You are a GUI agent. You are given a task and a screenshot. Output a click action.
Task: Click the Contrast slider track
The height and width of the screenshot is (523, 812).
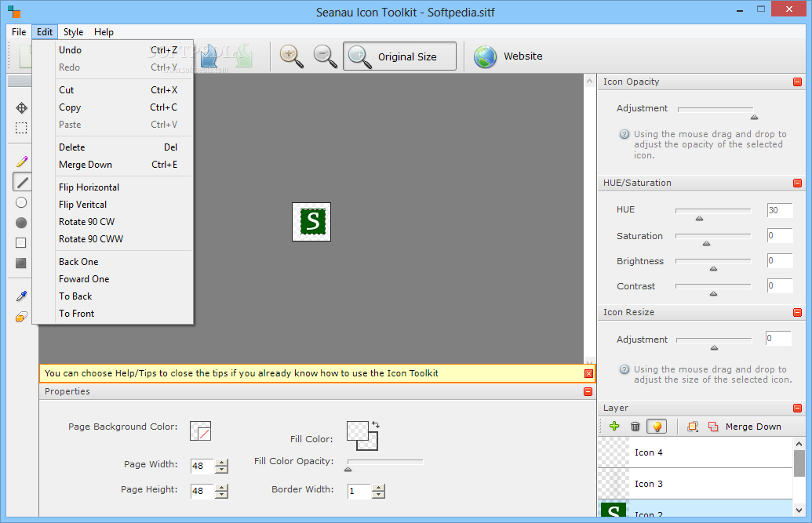pyautogui.click(x=713, y=288)
